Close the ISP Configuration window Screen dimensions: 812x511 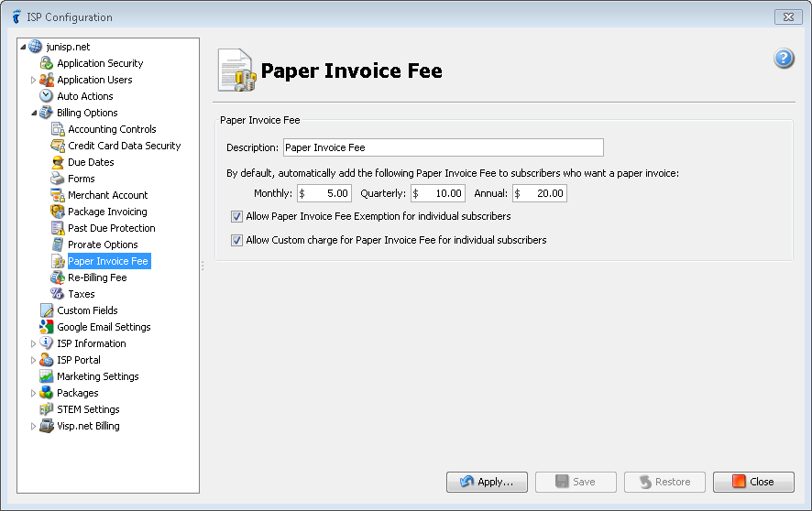[788, 17]
